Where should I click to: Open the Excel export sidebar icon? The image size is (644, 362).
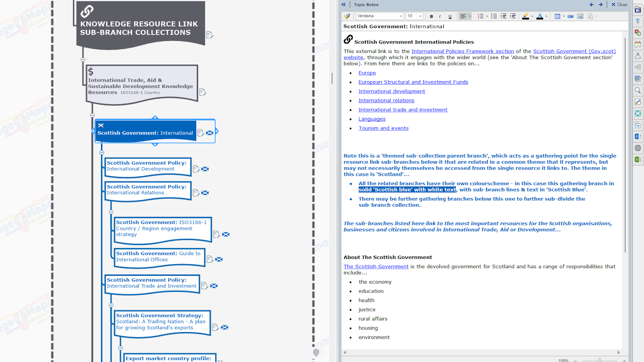pos(638,160)
